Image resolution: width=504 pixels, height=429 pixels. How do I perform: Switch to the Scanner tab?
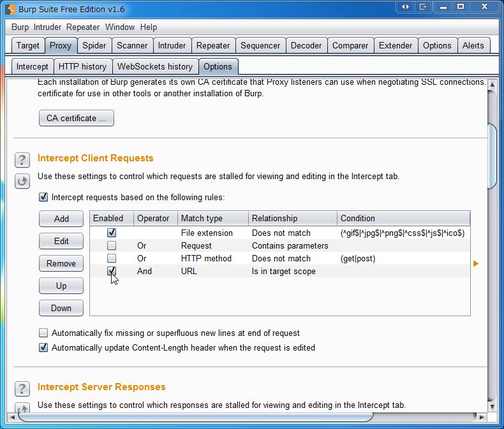[x=132, y=46]
